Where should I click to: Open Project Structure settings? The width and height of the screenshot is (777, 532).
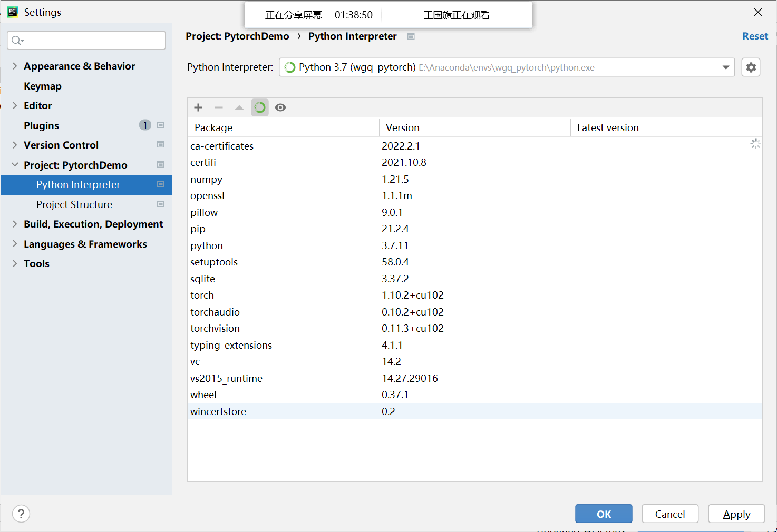pyautogui.click(x=74, y=204)
